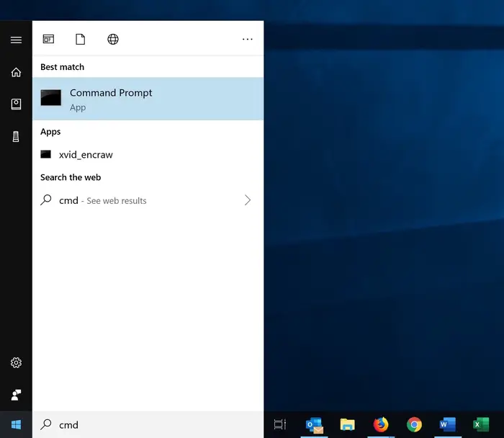Image resolution: width=504 pixels, height=438 pixels.
Task: Click the Command Prompt black icon thumbnail
Action: [51, 97]
